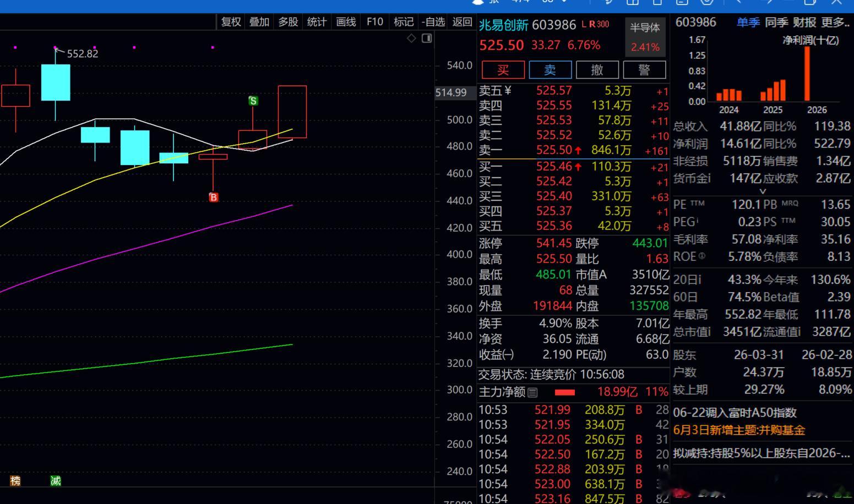This screenshot has height=504, width=854.
Task: Click the PE TTM value 120.1
Action: pyautogui.click(x=746, y=205)
